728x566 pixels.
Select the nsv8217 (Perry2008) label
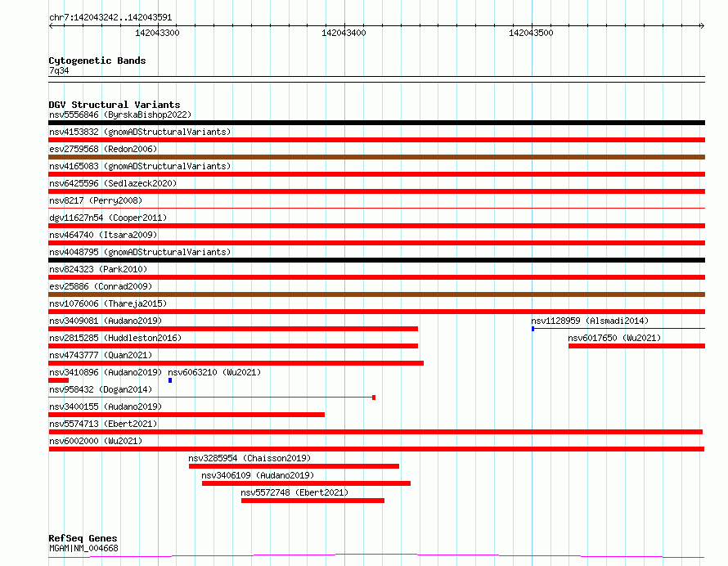[x=96, y=200]
